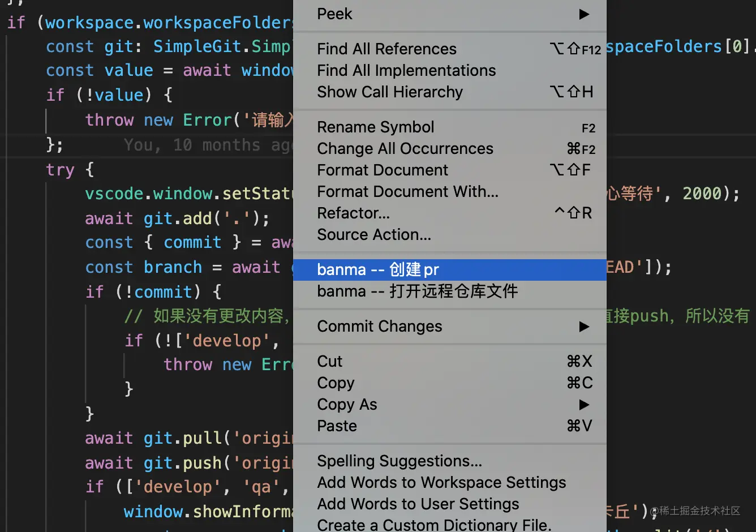Screen dimensions: 756x532
Task: Click banma -- 创建 pr menu item
Action: point(450,269)
